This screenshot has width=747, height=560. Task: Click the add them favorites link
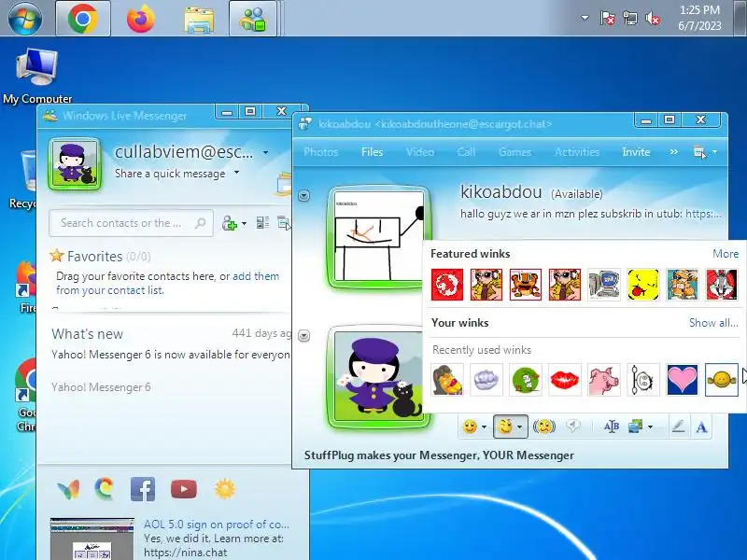tap(256, 276)
